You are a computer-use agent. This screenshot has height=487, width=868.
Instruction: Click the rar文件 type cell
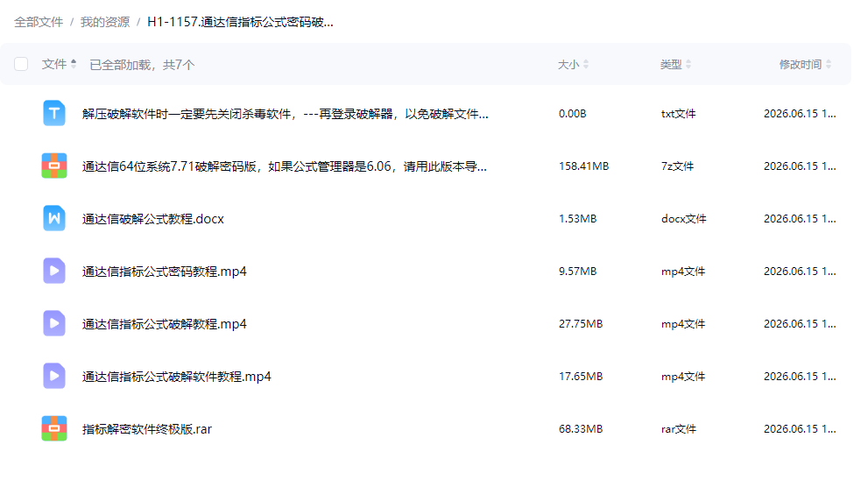point(679,429)
